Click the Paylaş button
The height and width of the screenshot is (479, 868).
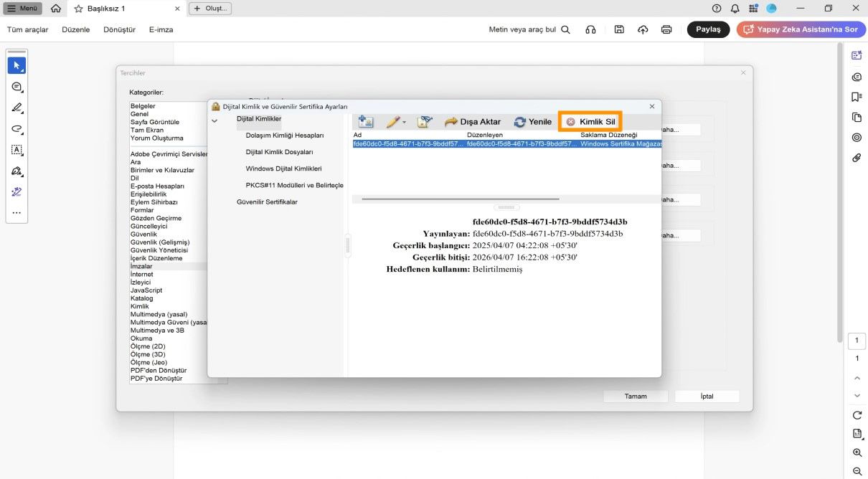click(708, 29)
